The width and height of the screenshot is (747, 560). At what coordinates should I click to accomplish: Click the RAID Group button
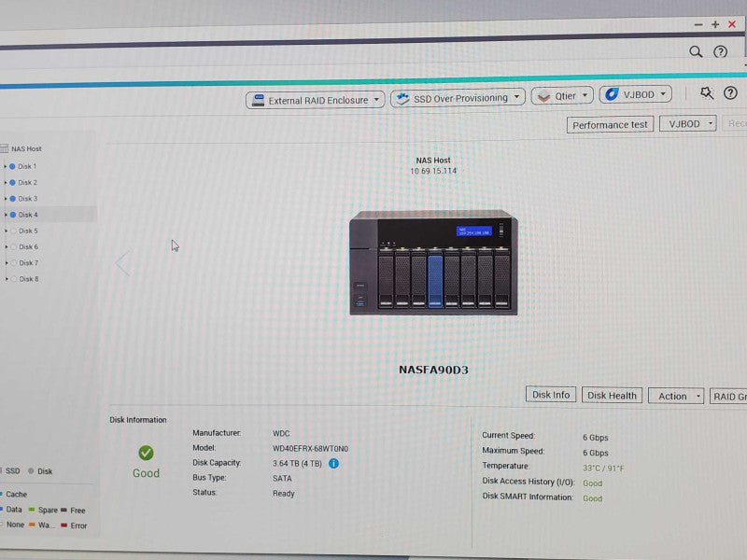[728, 397]
